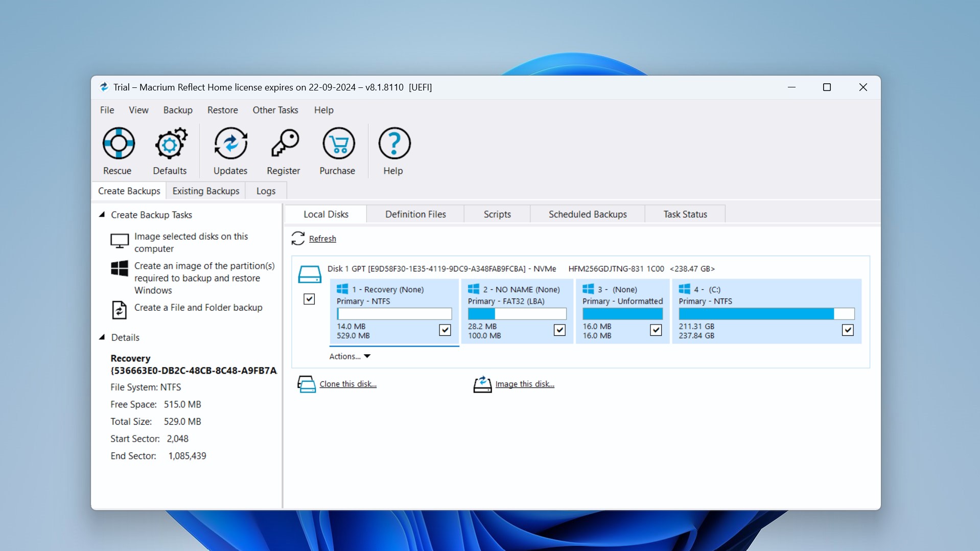Click the Image this disk icon

pos(482,384)
